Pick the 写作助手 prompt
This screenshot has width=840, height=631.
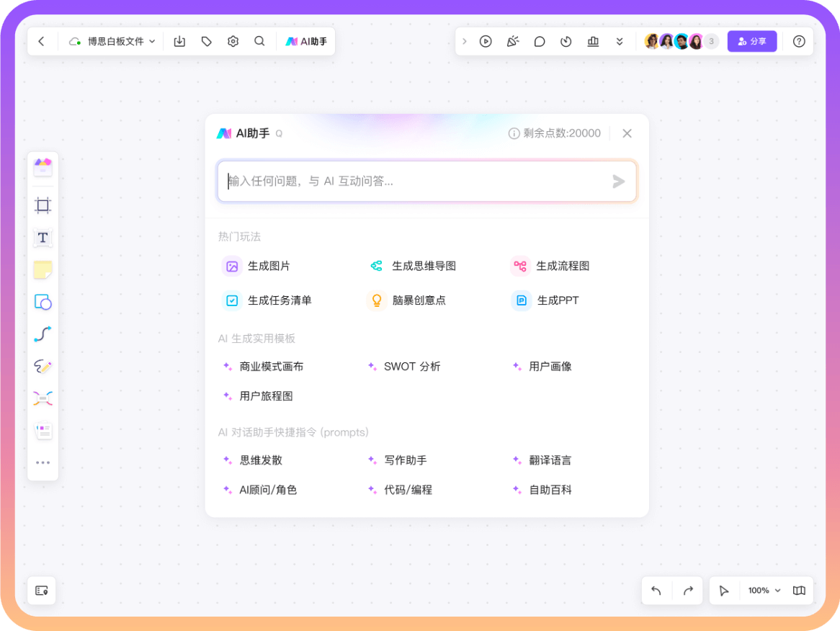pyautogui.click(x=397, y=460)
